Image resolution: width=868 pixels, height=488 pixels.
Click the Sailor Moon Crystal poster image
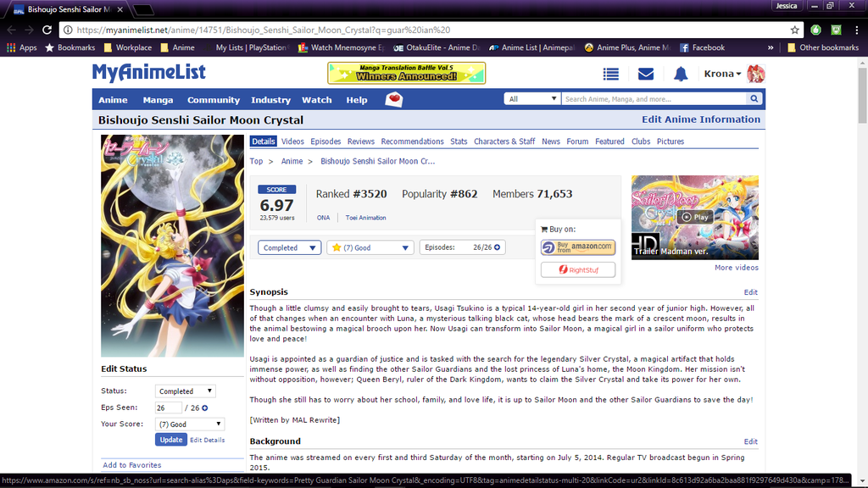[x=172, y=246]
